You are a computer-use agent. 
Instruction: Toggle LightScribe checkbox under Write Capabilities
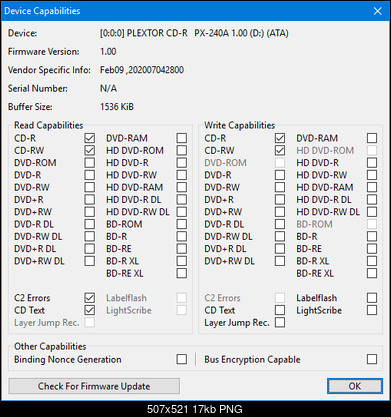(x=372, y=310)
